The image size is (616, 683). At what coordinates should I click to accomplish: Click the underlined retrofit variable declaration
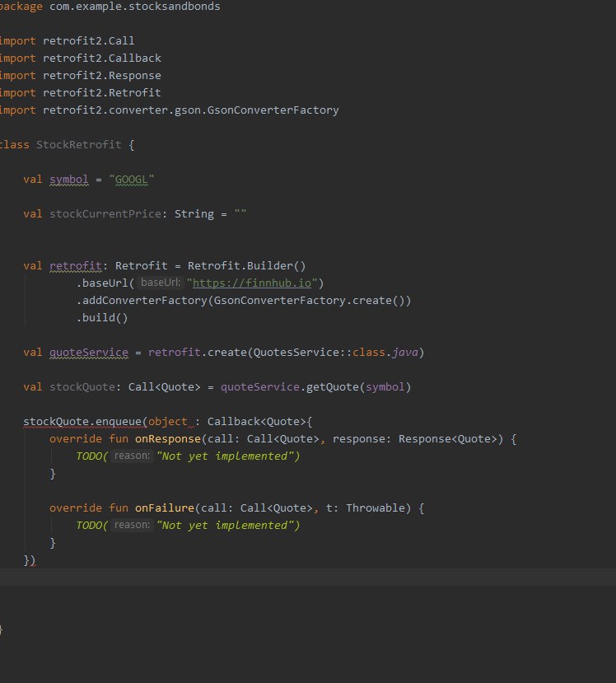pyautogui.click(x=75, y=266)
